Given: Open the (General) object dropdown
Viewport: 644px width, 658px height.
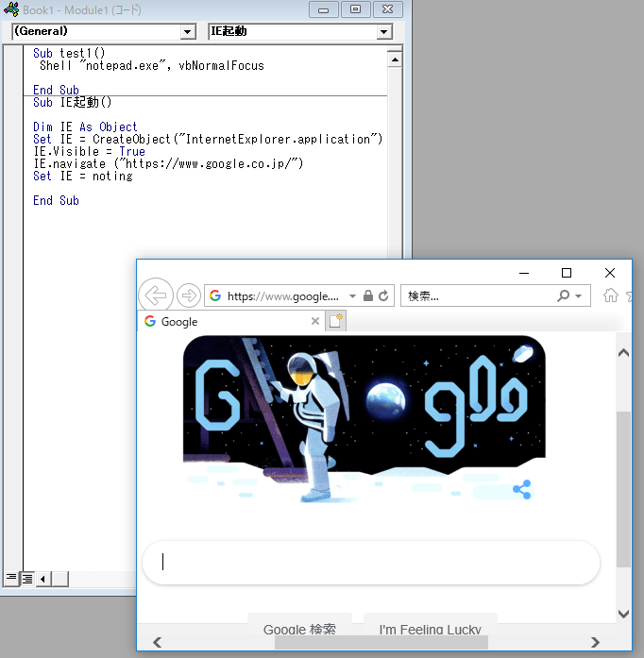Looking at the screenshot, I should coord(188,32).
